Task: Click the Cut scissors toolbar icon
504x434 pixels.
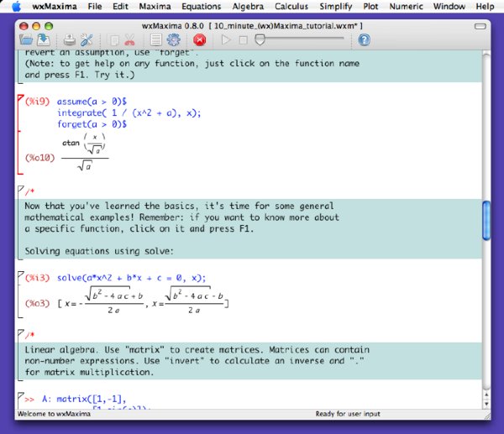Action: 130,40
